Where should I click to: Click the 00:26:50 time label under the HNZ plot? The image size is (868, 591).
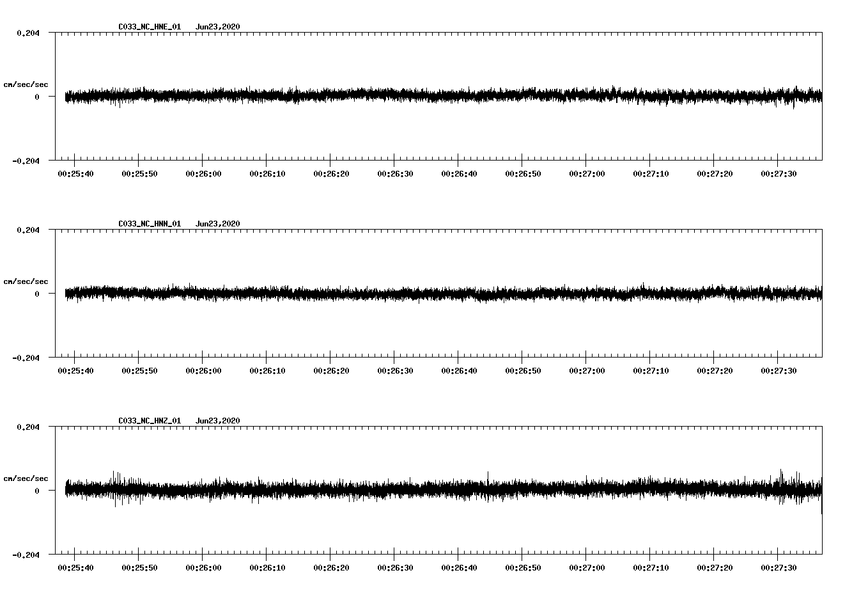coord(523,568)
